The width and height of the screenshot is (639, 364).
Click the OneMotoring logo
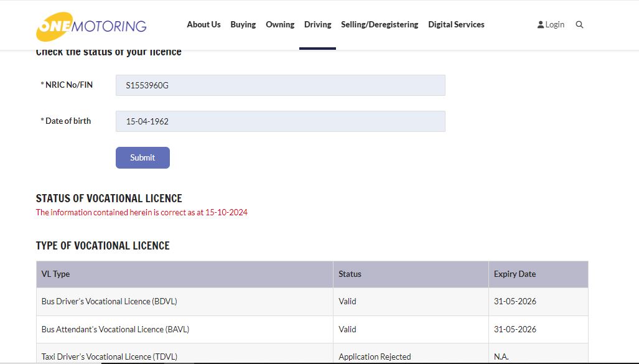[x=91, y=26]
